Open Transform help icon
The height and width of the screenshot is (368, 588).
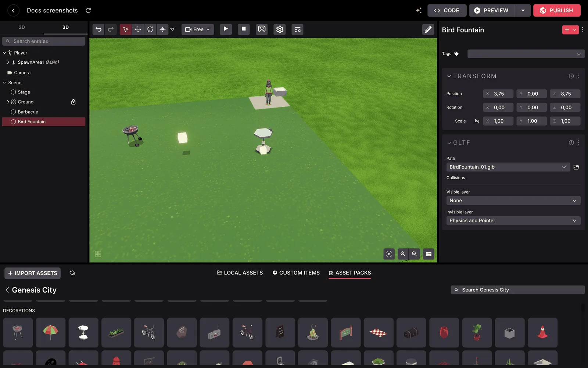point(571,76)
